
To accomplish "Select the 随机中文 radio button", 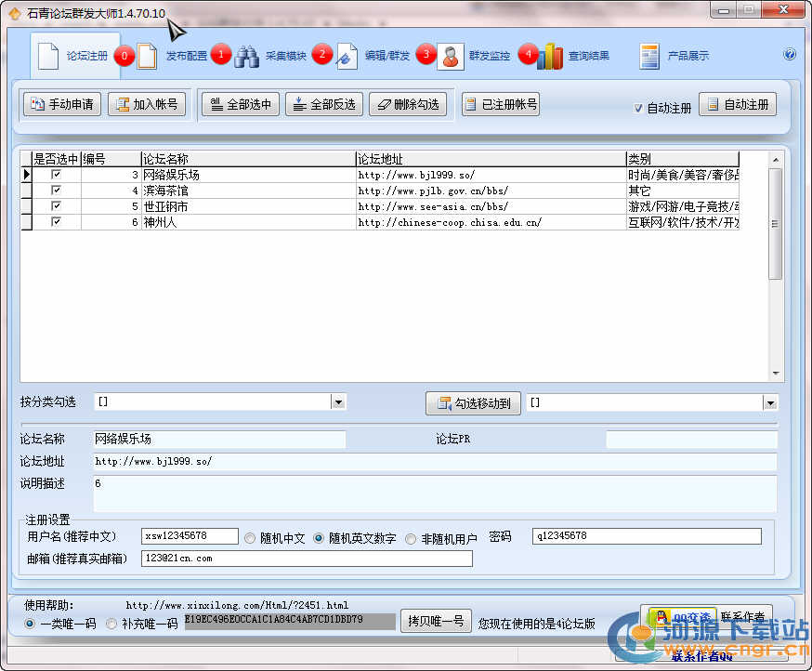I will coord(250,538).
